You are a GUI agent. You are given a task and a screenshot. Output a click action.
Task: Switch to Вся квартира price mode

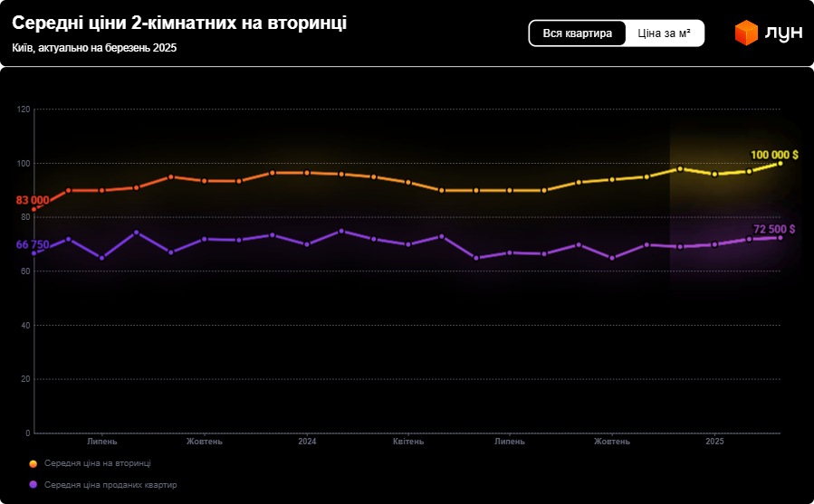point(578,33)
